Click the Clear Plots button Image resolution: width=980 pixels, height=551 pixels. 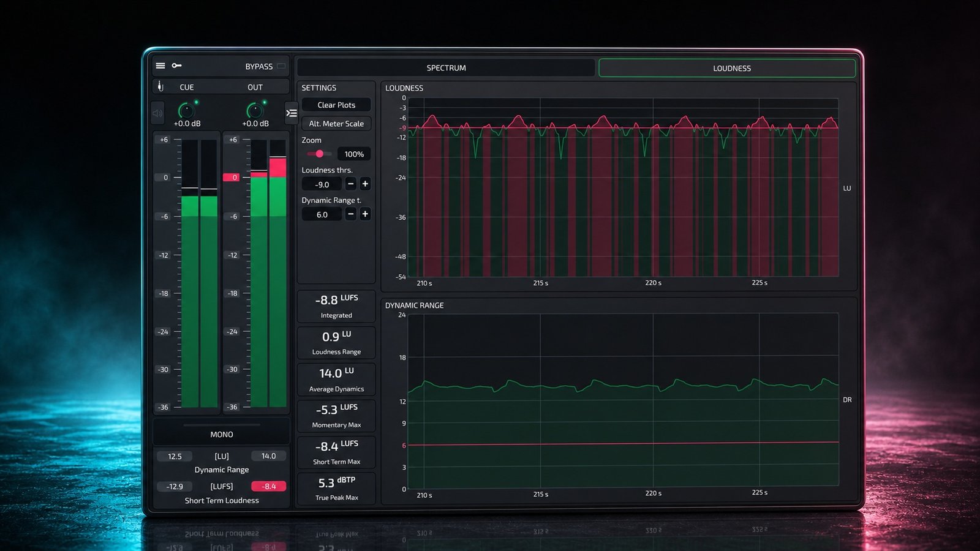click(336, 105)
